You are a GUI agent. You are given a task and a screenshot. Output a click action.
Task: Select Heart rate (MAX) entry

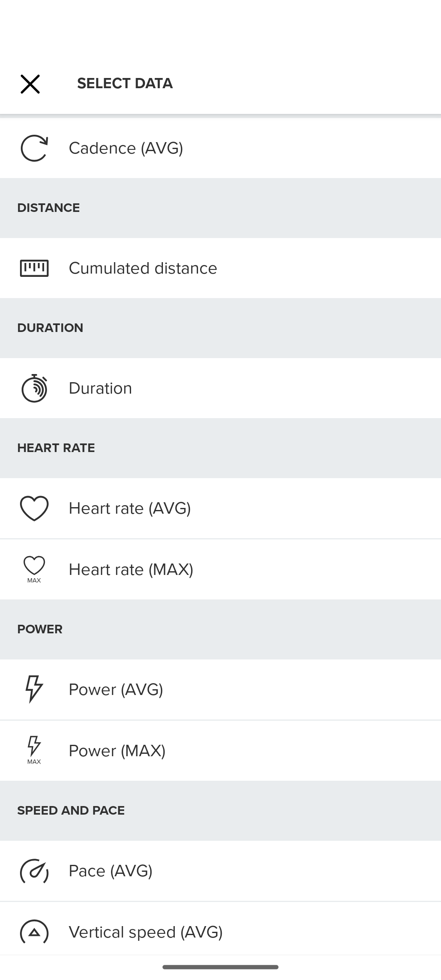131,570
